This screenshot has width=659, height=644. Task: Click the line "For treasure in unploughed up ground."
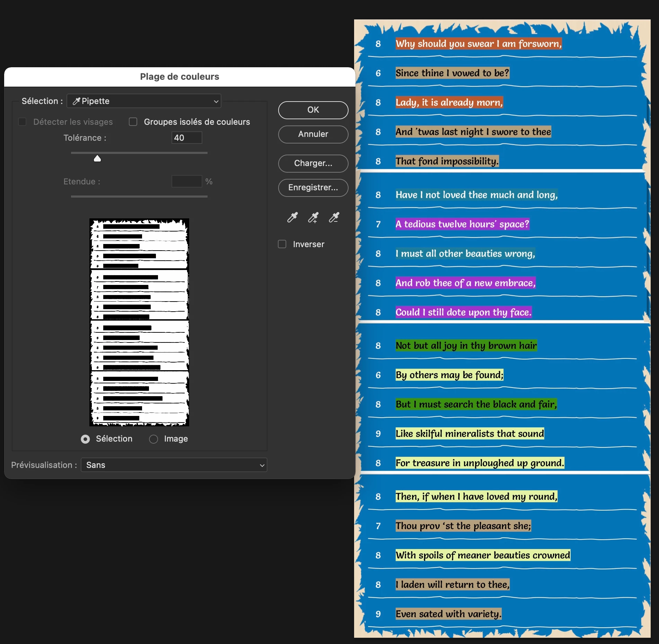480,463
